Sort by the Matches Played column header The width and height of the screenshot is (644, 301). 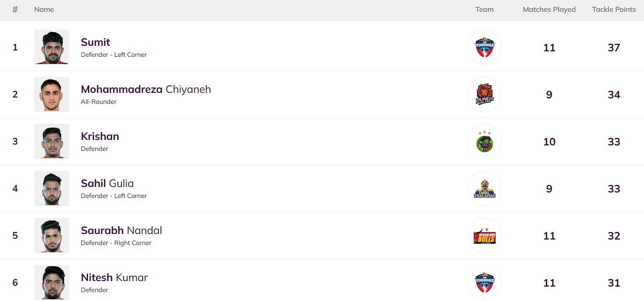(x=549, y=9)
